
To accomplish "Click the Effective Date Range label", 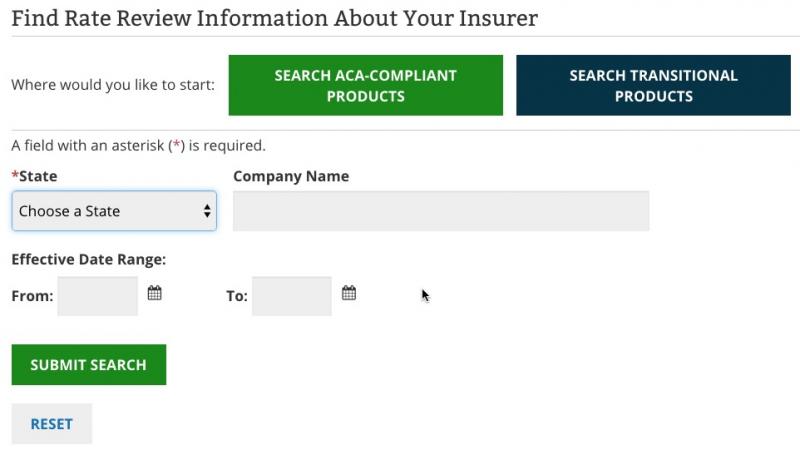I will (x=88, y=259).
